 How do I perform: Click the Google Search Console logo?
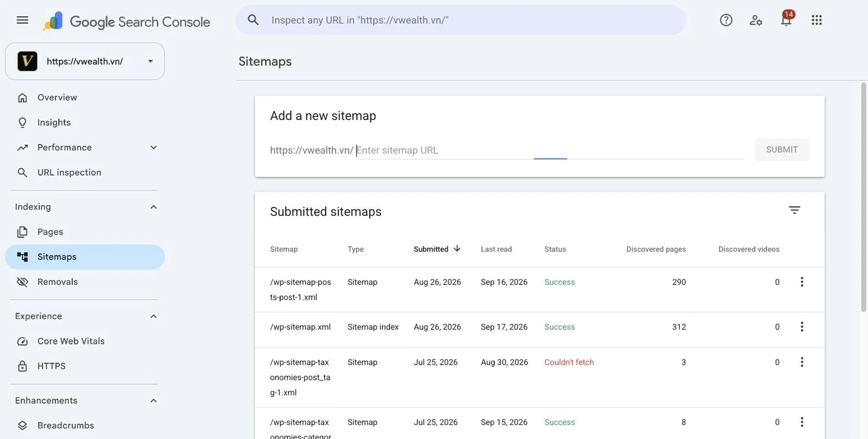click(x=126, y=21)
